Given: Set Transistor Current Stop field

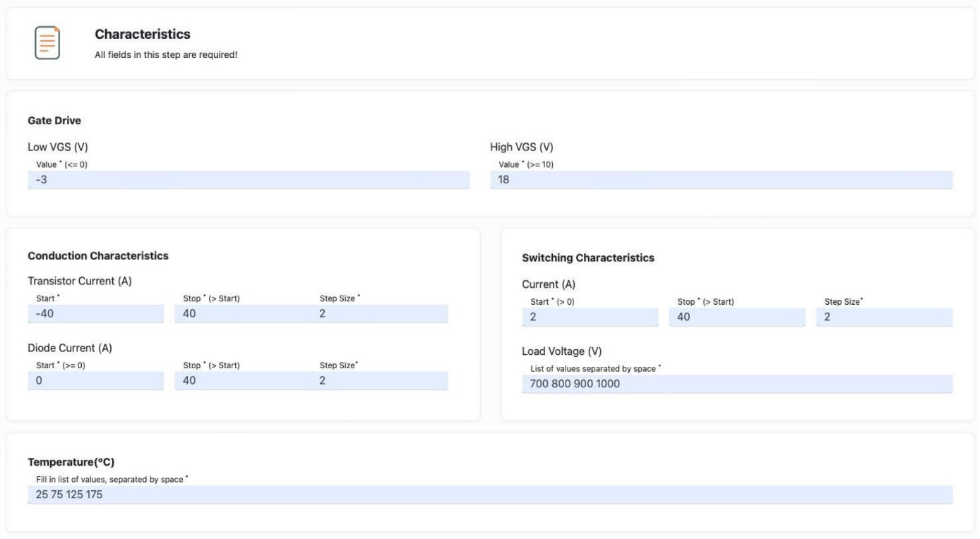Looking at the screenshot, I should [x=242, y=314].
